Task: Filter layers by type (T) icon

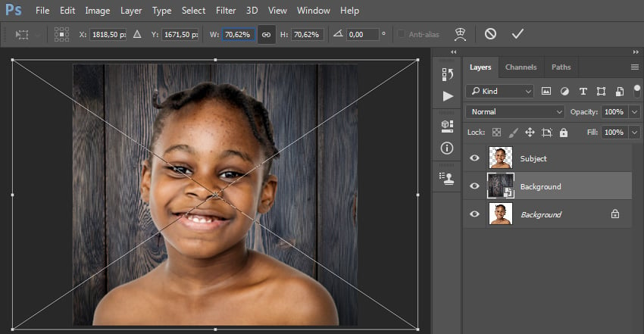Action: tap(583, 91)
